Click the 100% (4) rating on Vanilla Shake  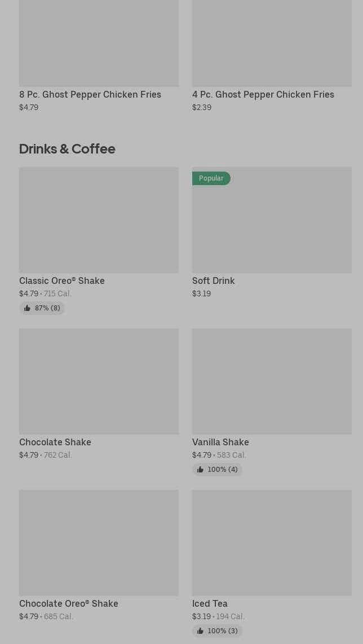pyautogui.click(x=223, y=470)
